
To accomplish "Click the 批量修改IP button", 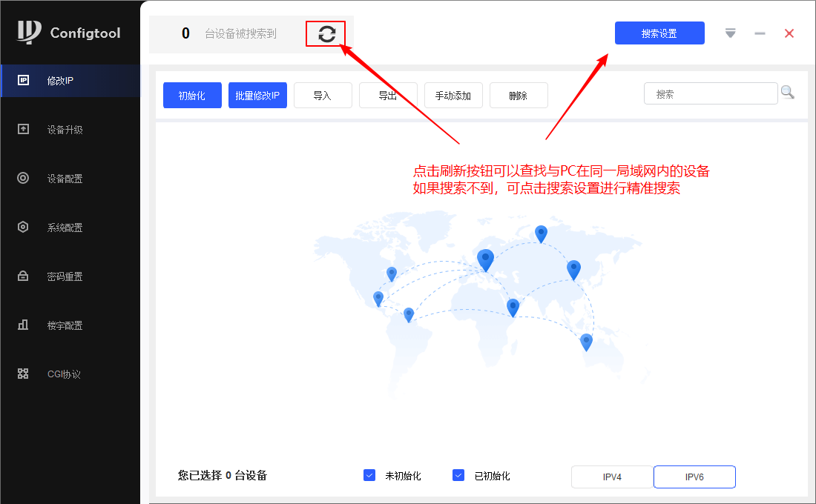I will tap(257, 95).
